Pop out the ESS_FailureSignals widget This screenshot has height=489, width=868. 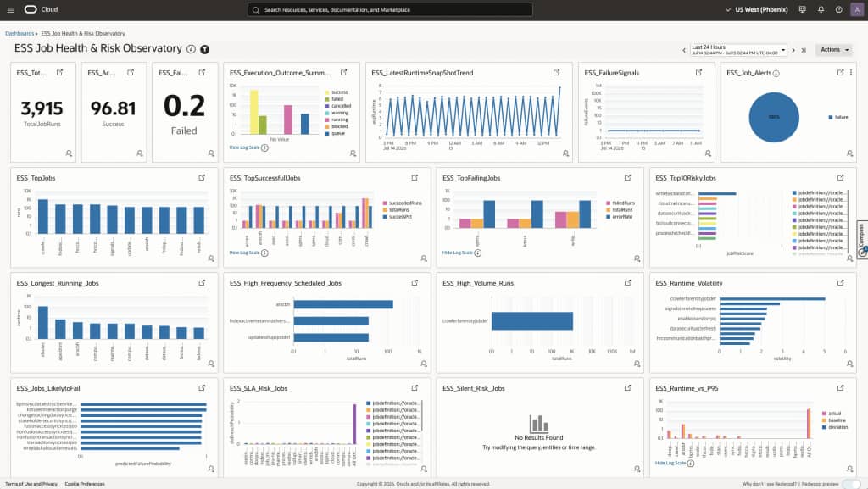(x=699, y=73)
